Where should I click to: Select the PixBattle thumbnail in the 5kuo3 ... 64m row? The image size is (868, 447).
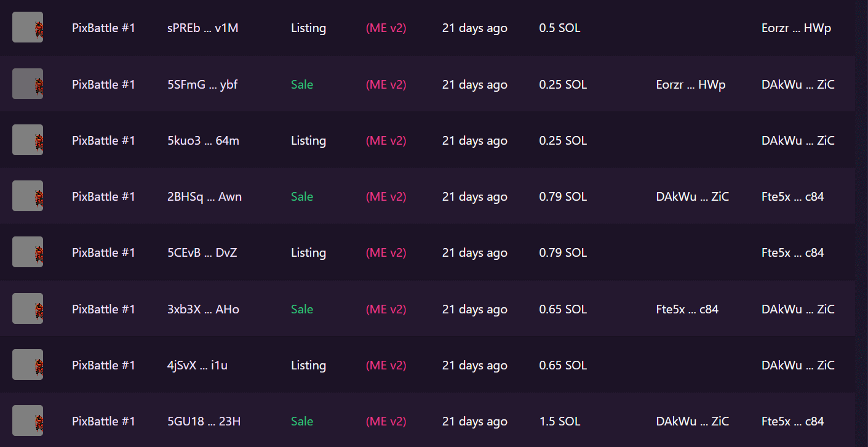point(28,140)
